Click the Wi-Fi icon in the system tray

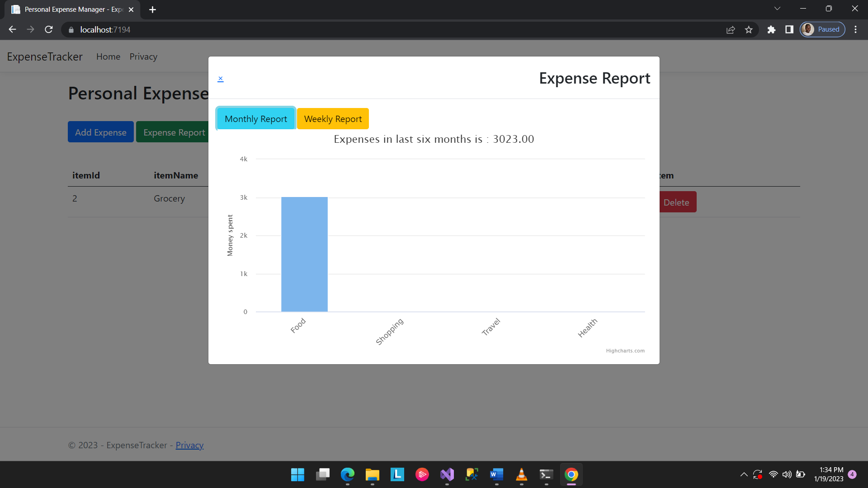tap(774, 474)
